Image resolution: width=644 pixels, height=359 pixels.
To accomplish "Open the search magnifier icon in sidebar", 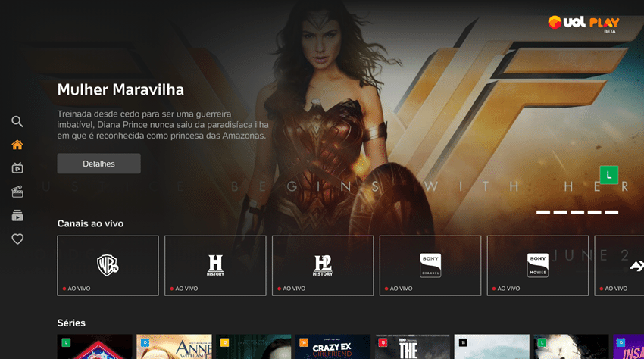I will pyautogui.click(x=17, y=121).
